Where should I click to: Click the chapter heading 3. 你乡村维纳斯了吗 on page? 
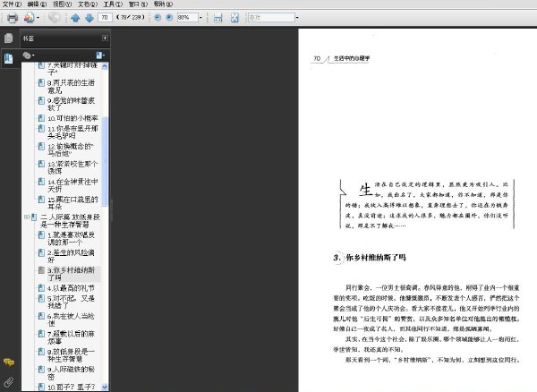[x=370, y=258]
